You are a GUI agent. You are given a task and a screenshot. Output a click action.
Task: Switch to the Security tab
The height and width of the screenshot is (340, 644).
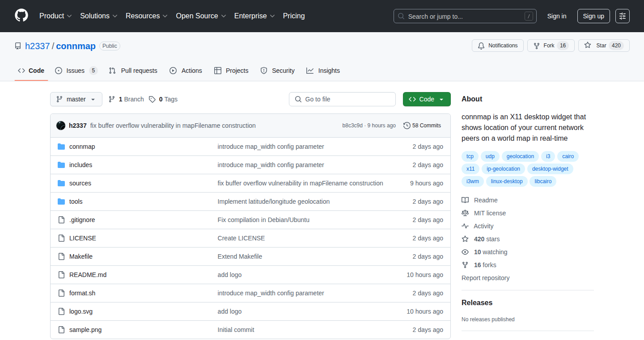pyautogui.click(x=277, y=71)
